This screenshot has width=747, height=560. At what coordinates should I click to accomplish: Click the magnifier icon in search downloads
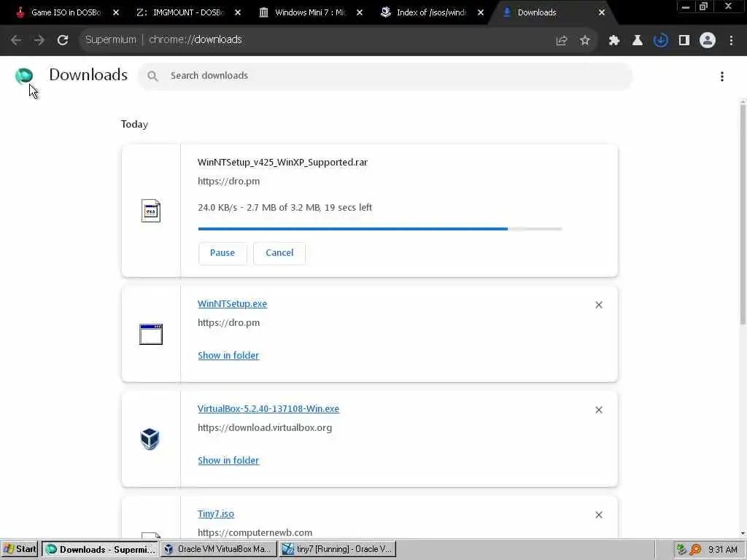(152, 76)
